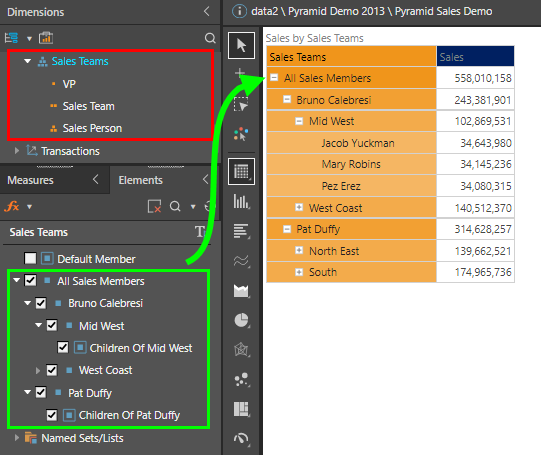Click the search icon in Dimensions panel

click(x=210, y=38)
